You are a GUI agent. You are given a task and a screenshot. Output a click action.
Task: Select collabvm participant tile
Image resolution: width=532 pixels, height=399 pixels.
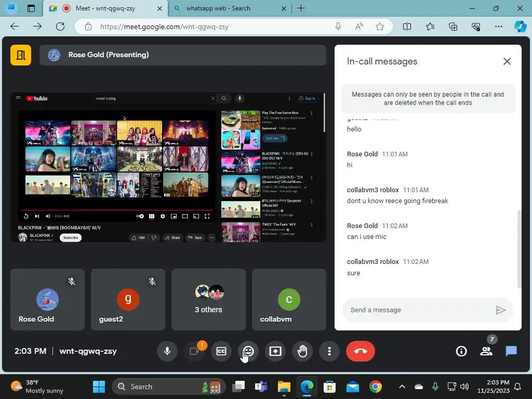[289, 299]
